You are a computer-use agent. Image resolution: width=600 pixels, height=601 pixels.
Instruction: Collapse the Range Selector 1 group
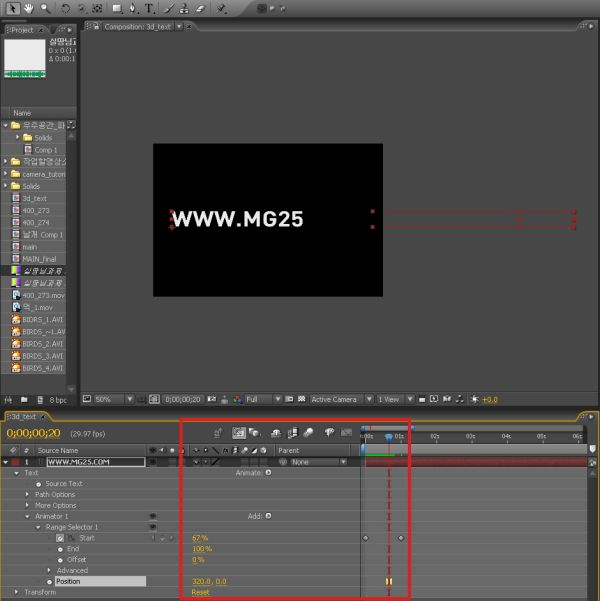[x=38, y=527]
